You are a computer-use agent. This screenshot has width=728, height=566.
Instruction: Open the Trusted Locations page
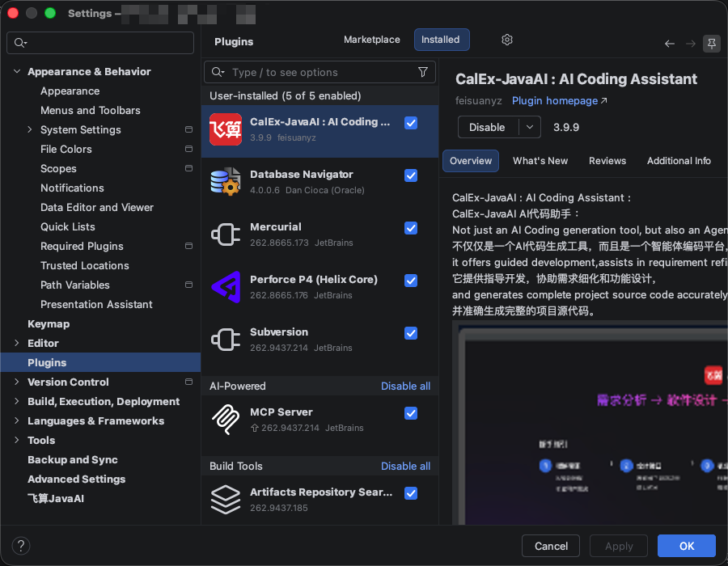(x=84, y=265)
